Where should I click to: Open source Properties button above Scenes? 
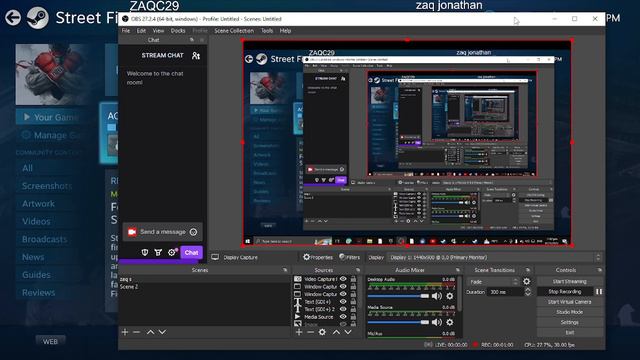click(318, 257)
